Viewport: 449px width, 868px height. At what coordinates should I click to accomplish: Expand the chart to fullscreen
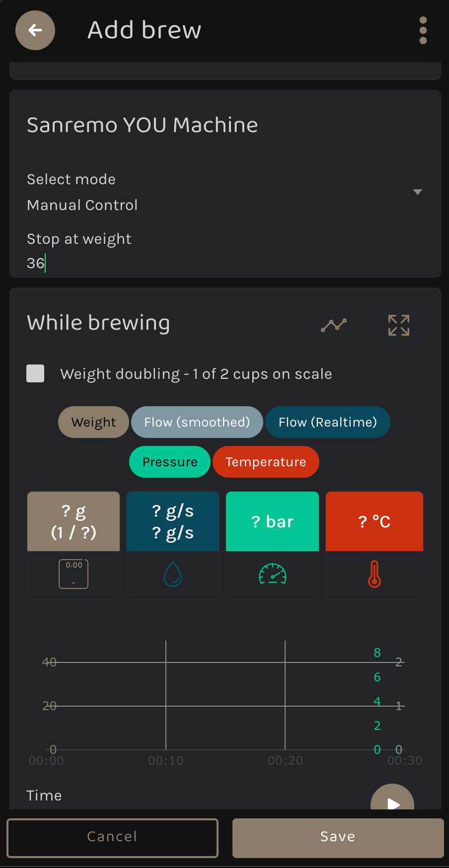[398, 325]
